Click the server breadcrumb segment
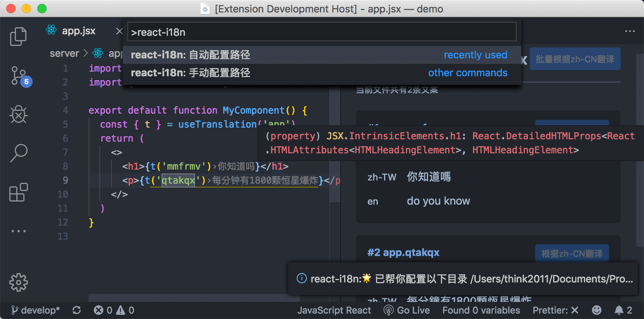The height and width of the screenshot is (319, 644). coord(64,53)
